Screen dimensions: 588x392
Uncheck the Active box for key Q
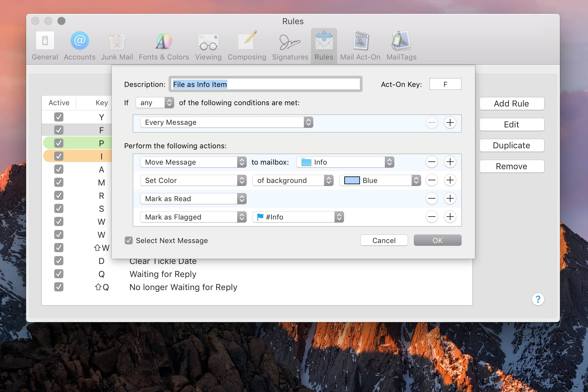tap(59, 274)
